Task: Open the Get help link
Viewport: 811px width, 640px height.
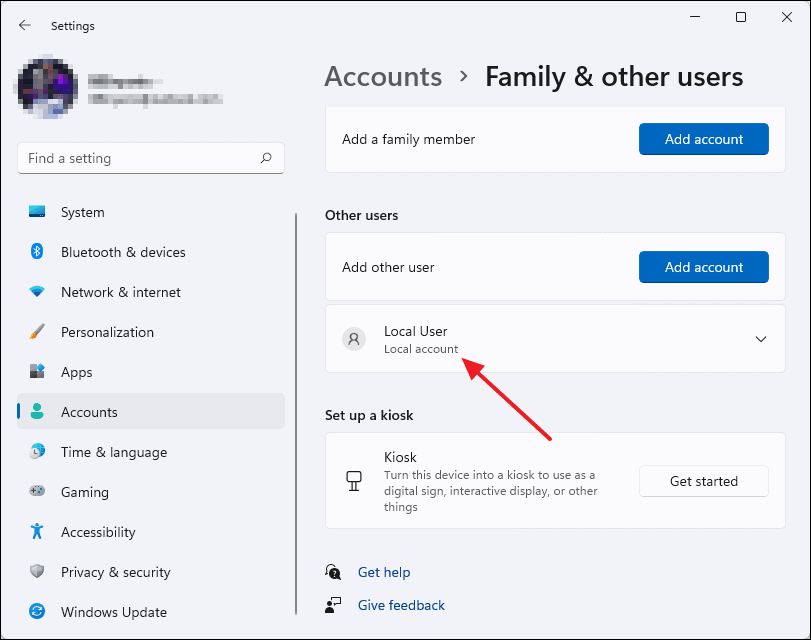Action: click(x=384, y=572)
